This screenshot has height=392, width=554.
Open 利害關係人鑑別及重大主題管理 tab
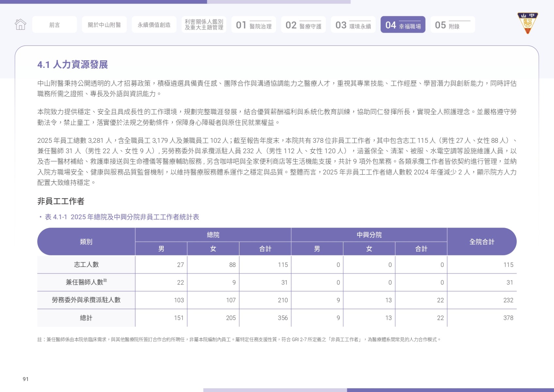204,24
